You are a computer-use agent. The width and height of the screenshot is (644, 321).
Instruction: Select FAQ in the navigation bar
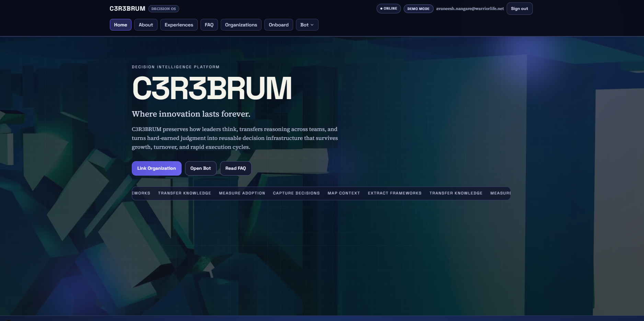point(209,25)
